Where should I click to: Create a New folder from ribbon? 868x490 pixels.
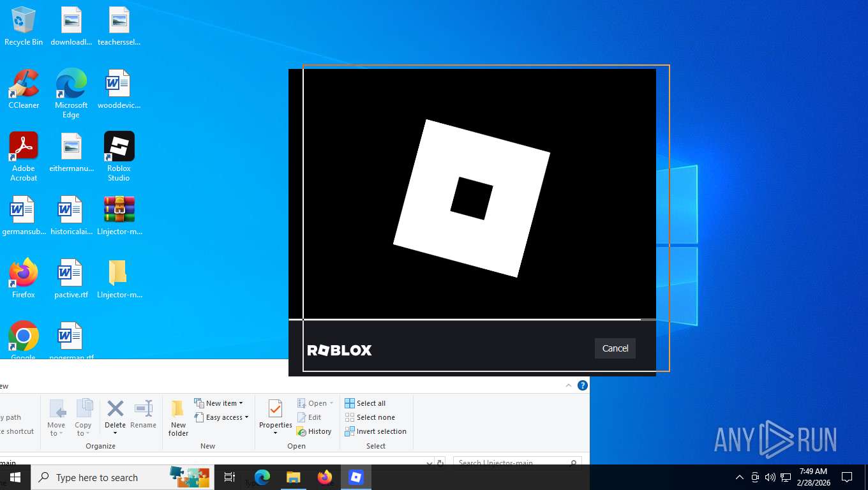coord(178,418)
